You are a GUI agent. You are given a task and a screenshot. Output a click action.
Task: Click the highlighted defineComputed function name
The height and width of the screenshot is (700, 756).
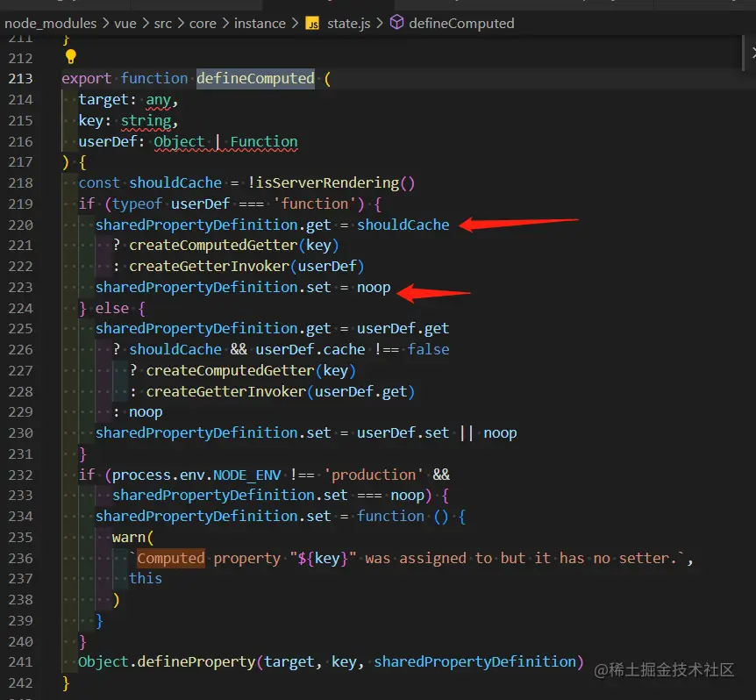tap(255, 78)
